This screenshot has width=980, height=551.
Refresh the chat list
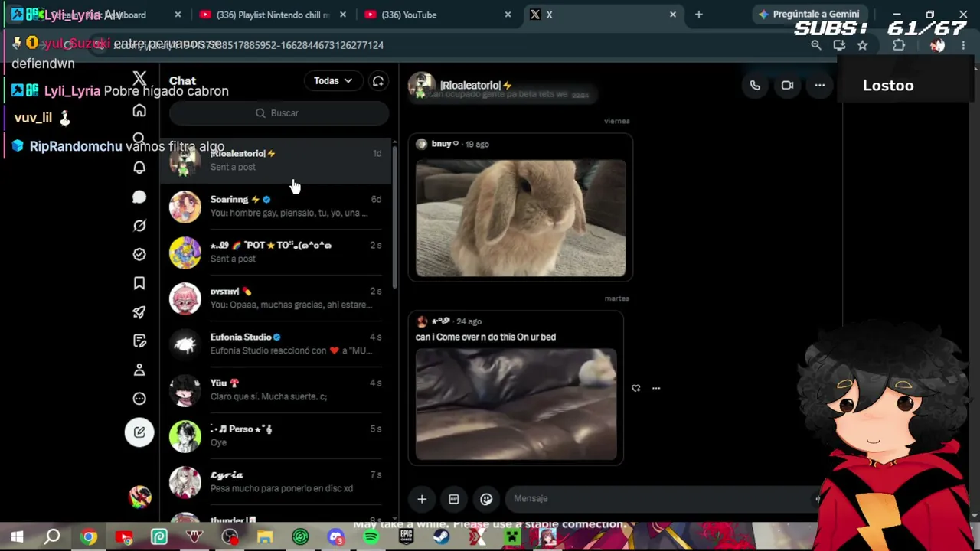pos(378,81)
